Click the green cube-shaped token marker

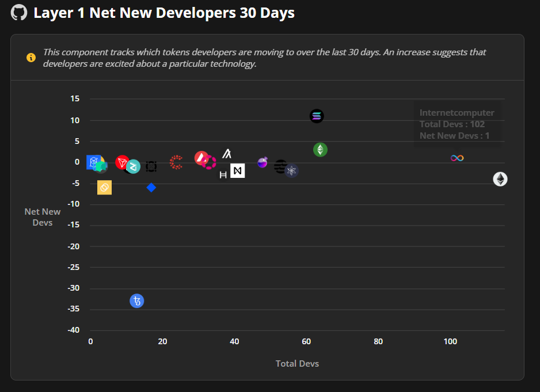[101, 167]
